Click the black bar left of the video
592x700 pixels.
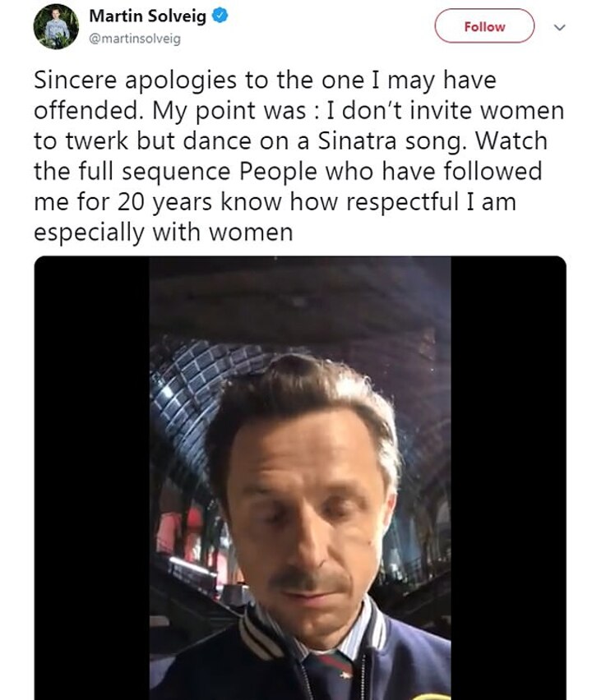(91, 477)
